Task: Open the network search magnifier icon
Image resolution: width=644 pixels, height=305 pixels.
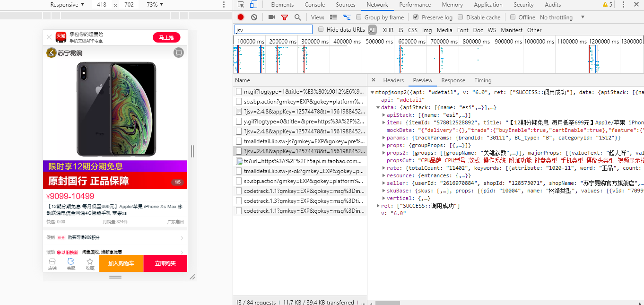Action: point(297,17)
